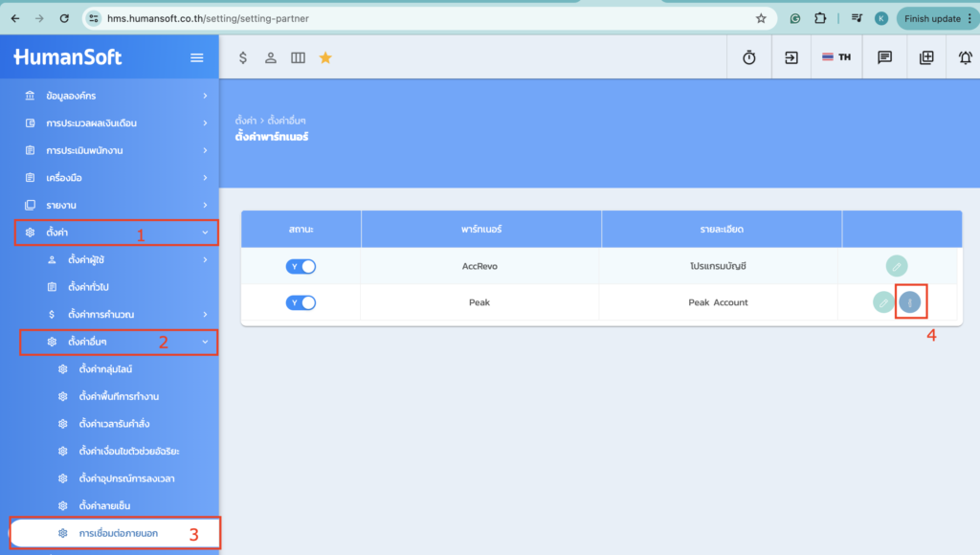Click the edit pencil icon for AccRevo
This screenshot has width=980, height=555.
coord(896,266)
